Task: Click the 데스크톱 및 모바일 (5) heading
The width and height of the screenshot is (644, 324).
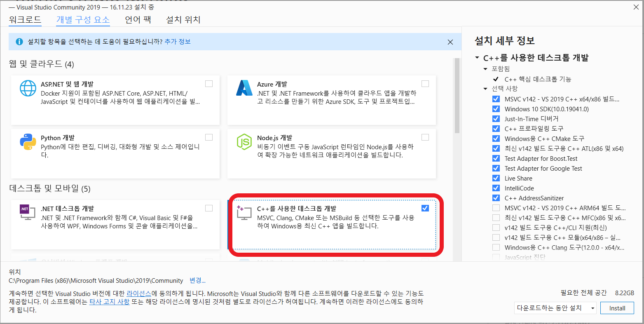Action: (x=49, y=188)
